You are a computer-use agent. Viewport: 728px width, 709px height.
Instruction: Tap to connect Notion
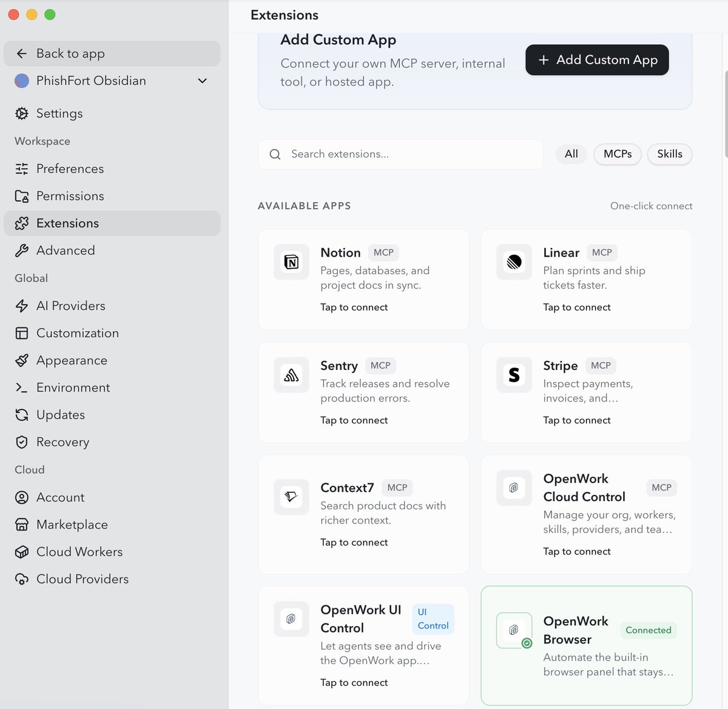[354, 307]
